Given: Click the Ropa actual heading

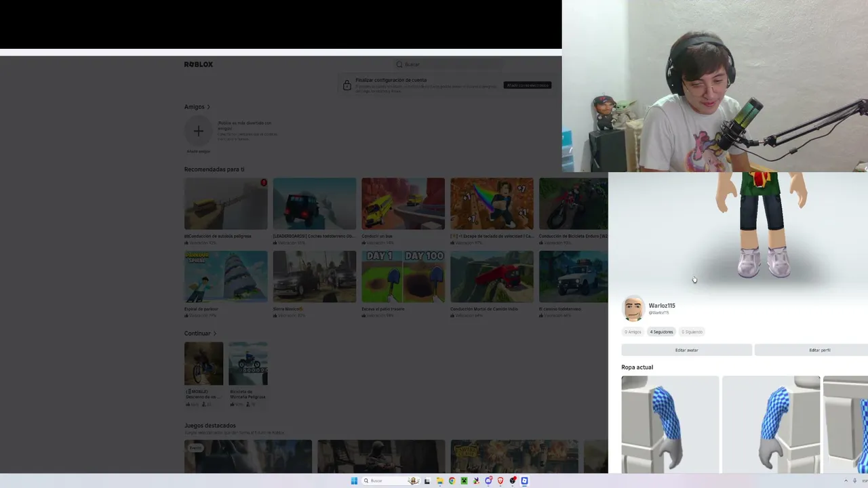Looking at the screenshot, I should point(637,367).
